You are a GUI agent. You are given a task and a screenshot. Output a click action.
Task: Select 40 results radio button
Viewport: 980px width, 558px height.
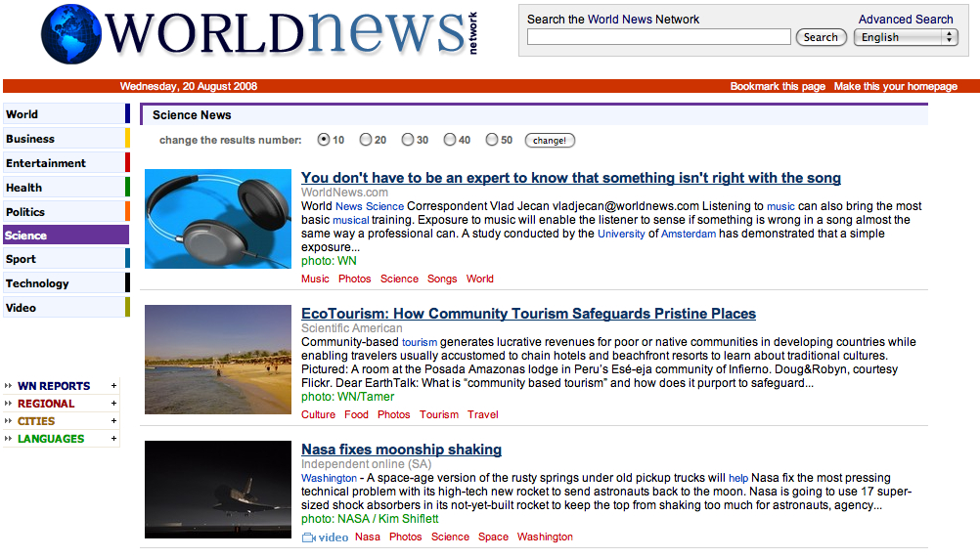point(449,140)
